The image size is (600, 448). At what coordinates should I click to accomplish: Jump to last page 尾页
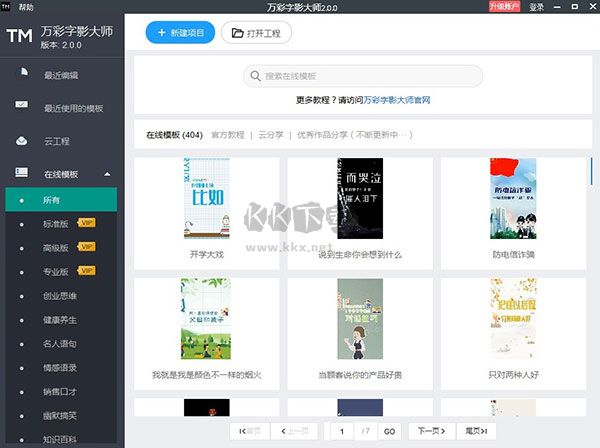tap(476, 431)
